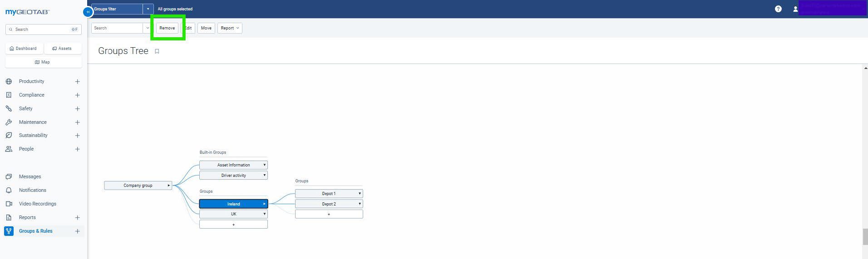Click the help question mark icon
Viewport: 868px width, 259px height.
[x=778, y=9]
